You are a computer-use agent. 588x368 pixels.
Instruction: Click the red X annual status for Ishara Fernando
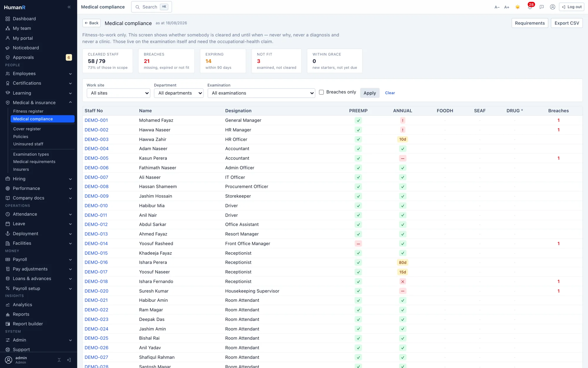coord(402,281)
